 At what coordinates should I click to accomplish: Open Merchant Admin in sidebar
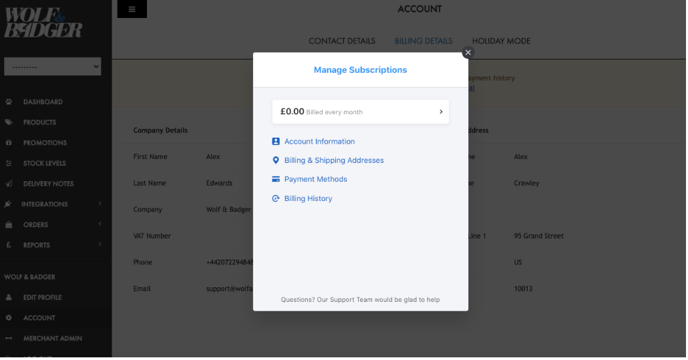pos(53,338)
